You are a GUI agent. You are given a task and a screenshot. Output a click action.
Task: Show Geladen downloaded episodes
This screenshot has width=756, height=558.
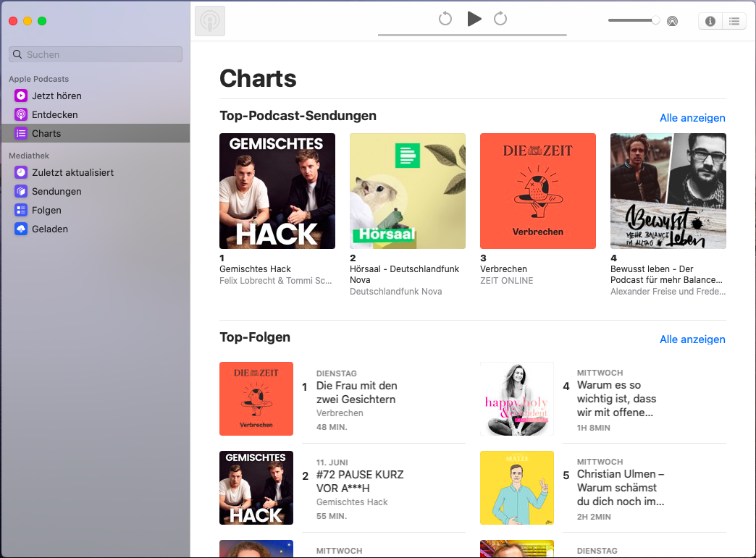50,229
